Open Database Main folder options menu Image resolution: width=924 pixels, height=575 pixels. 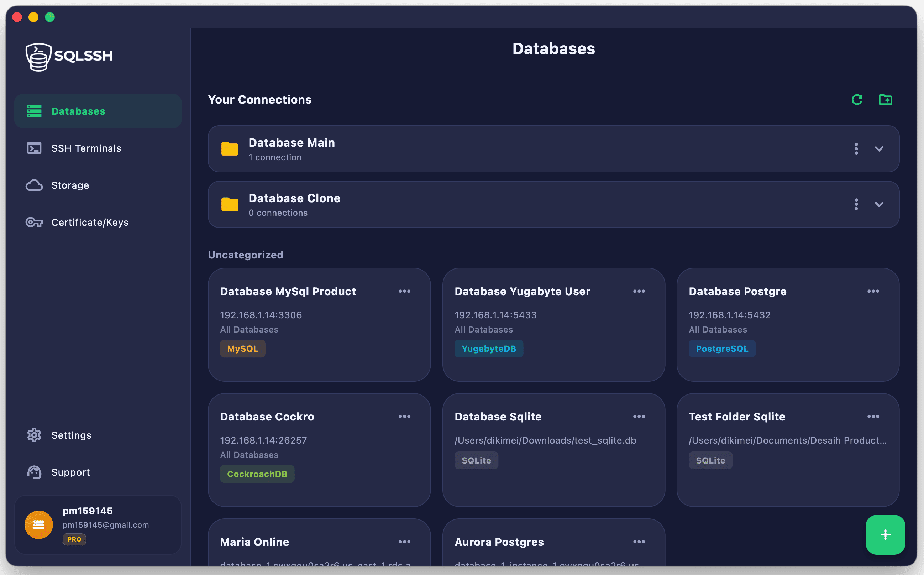tap(856, 149)
